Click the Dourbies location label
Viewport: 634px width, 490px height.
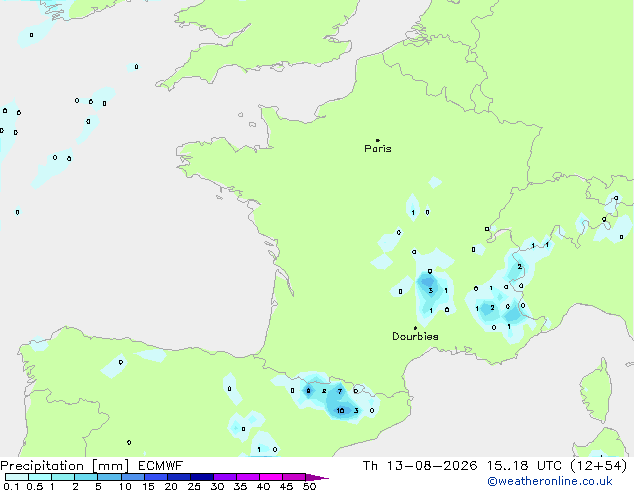(415, 336)
